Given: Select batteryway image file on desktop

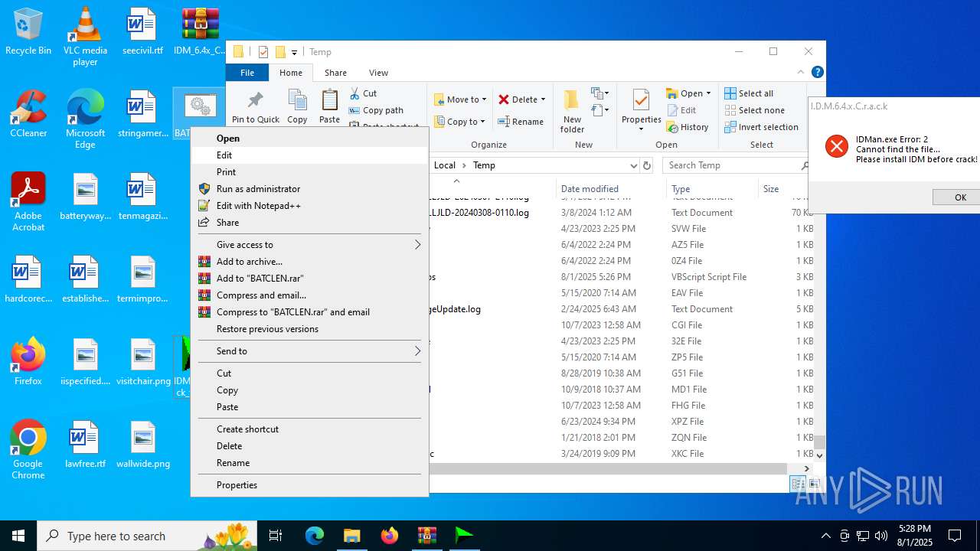Looking at the screenshot, I should coord(85,197).
